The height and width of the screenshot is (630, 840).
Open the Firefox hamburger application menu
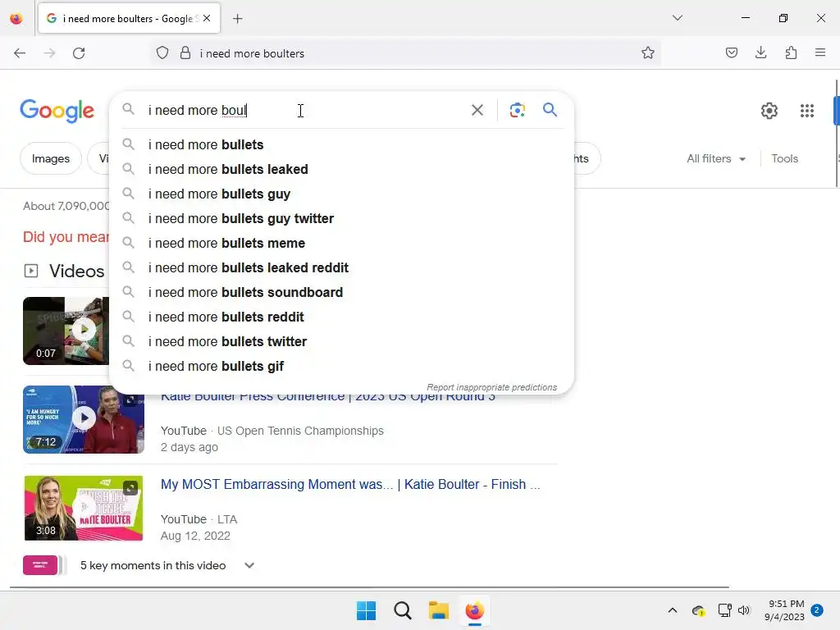pyautogui.click(x=820, y=52)
